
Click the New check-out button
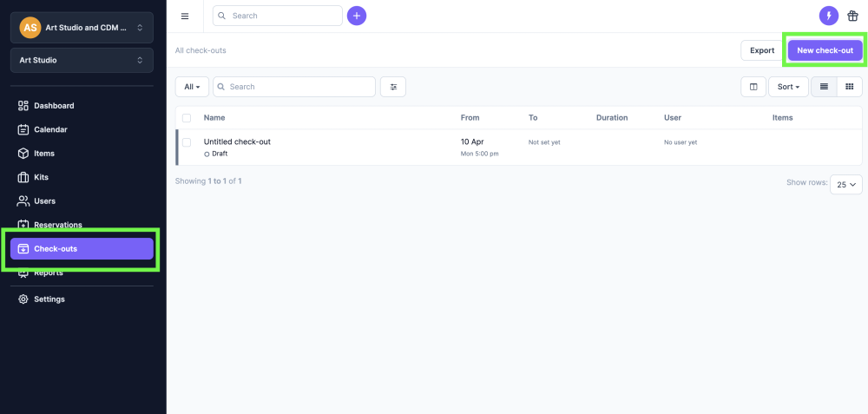pos(825,50)
